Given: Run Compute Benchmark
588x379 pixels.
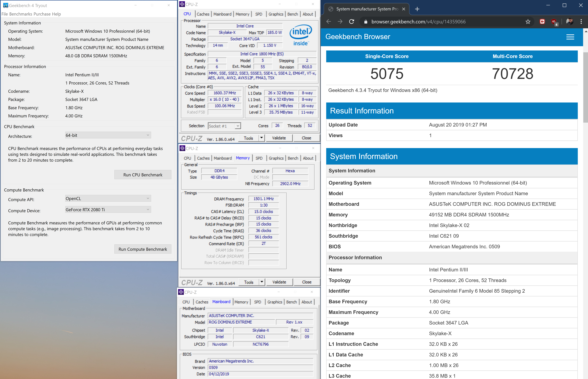Looking at the screenshot, I should [143, 249].
